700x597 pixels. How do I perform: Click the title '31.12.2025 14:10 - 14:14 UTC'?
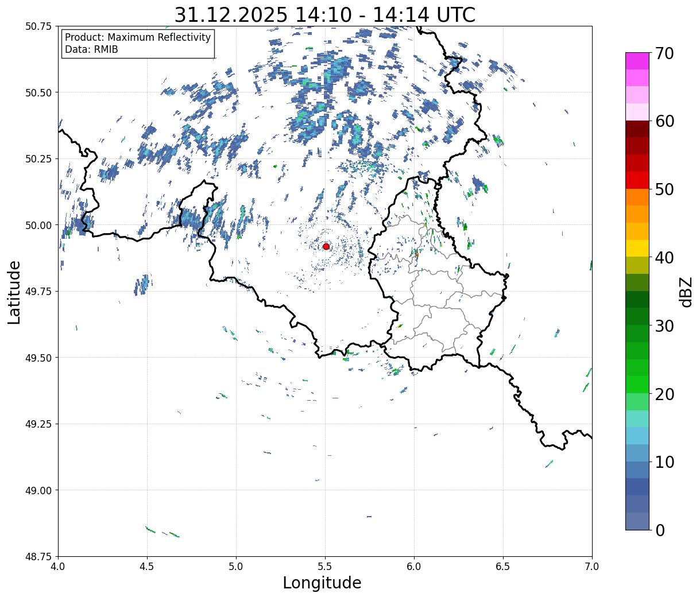click(x=325, y=14)
